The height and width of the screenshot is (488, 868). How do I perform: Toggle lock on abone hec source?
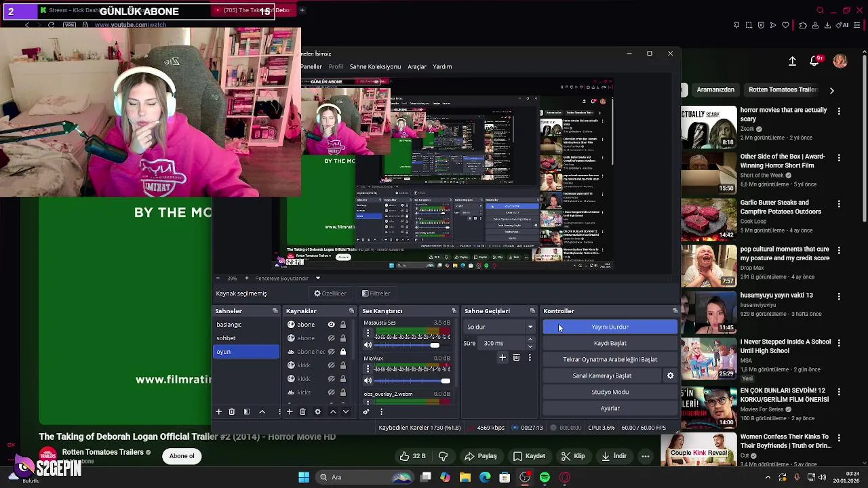[342, 352]
